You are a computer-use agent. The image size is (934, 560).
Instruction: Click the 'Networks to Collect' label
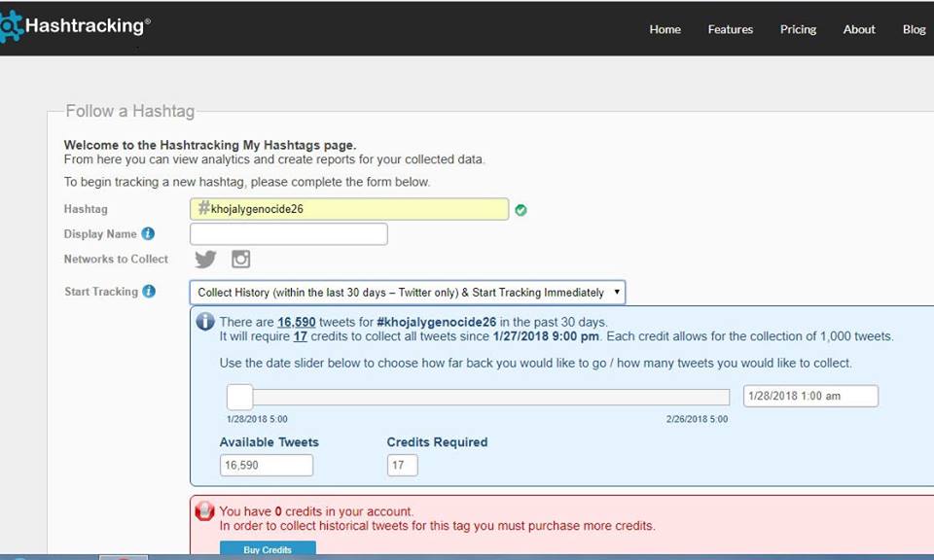tap(116, 259)
